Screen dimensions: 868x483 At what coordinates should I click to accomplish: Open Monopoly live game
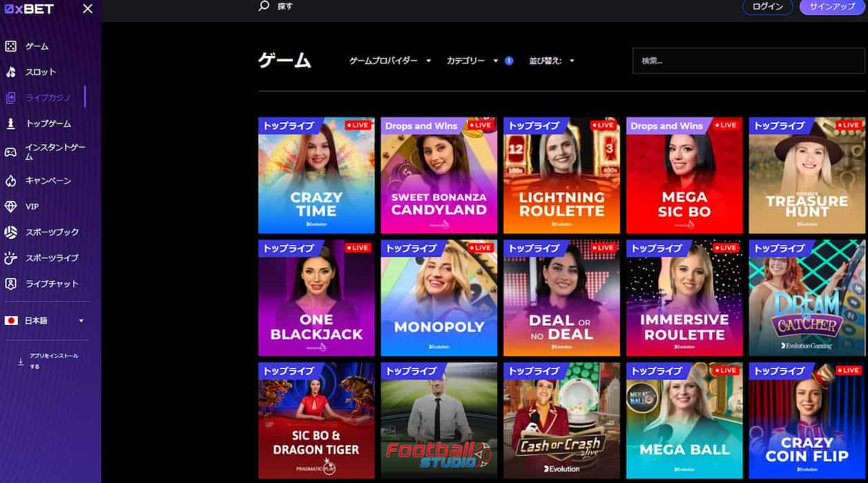[438, 298]
